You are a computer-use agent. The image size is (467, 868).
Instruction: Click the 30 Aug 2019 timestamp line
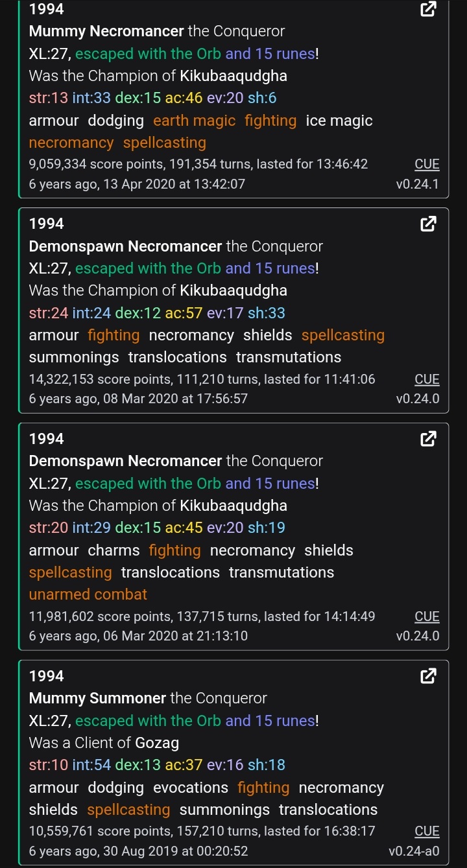(138, 851)
